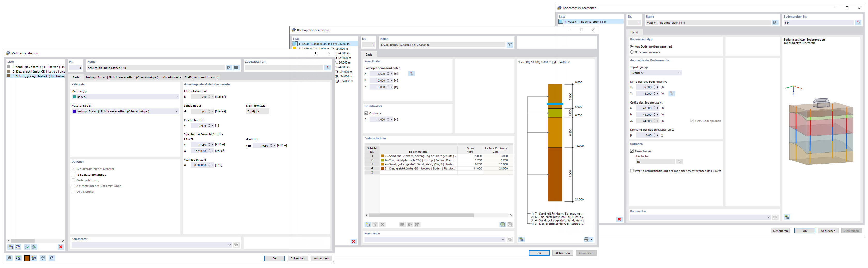Open the material library book icon
This screenshot has width=868, height=268.
tap(236, 68)
